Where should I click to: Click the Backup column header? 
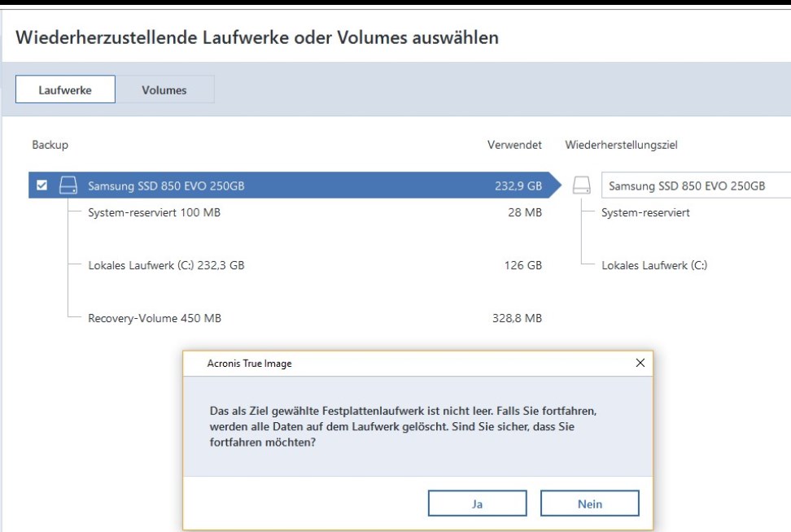(x=50, y=145)
